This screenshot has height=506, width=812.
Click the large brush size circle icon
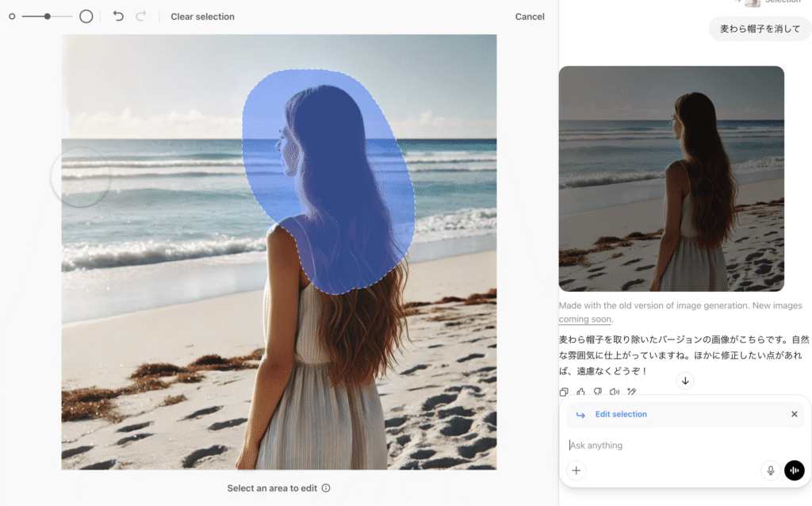tap(86, 17)
